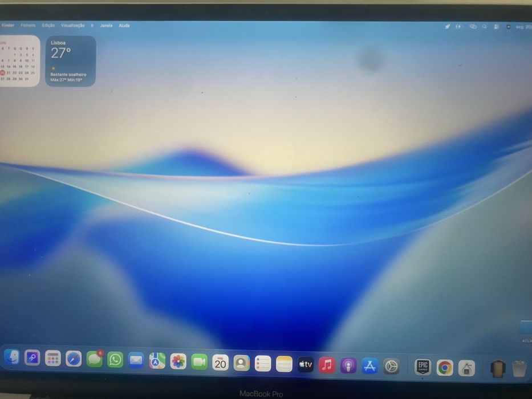Open Control Centre in menu bar

click(x=497, y=26)
